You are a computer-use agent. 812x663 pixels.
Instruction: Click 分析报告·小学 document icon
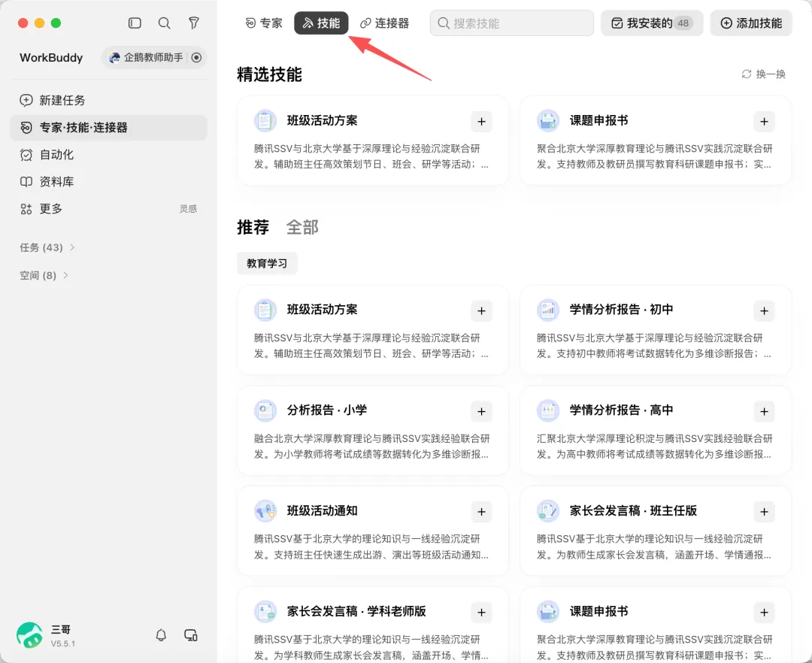(265, 410)
